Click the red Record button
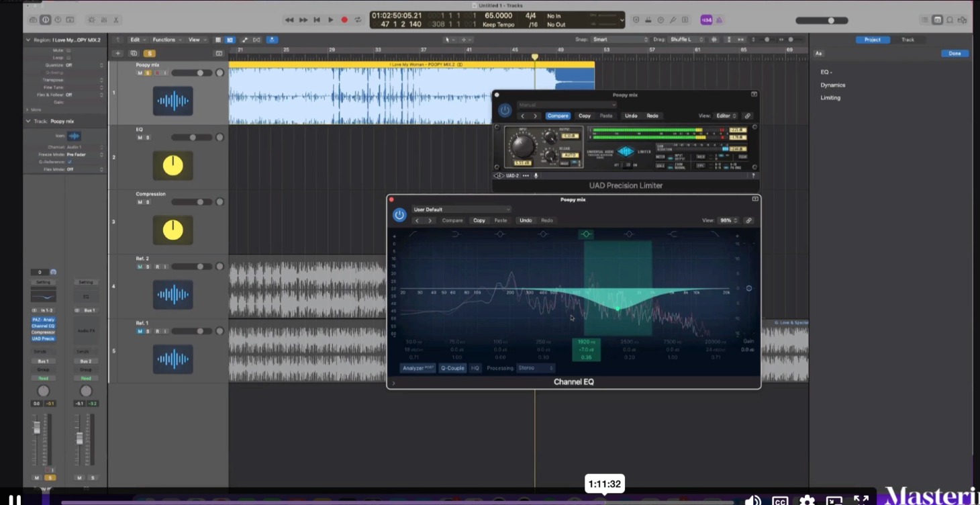Viewport: 980px width, 505px height. click(x=344, y=20)
